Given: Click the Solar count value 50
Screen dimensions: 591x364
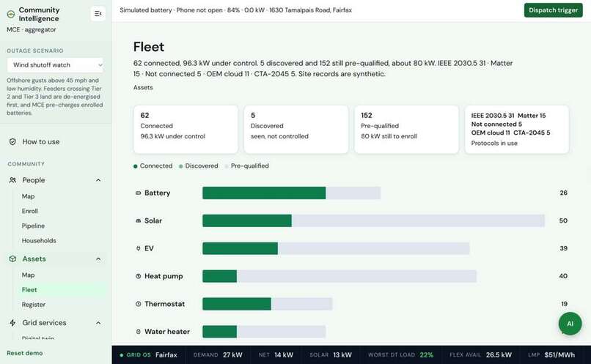Looking at the screenshot, I should click(x=563, y=221).
